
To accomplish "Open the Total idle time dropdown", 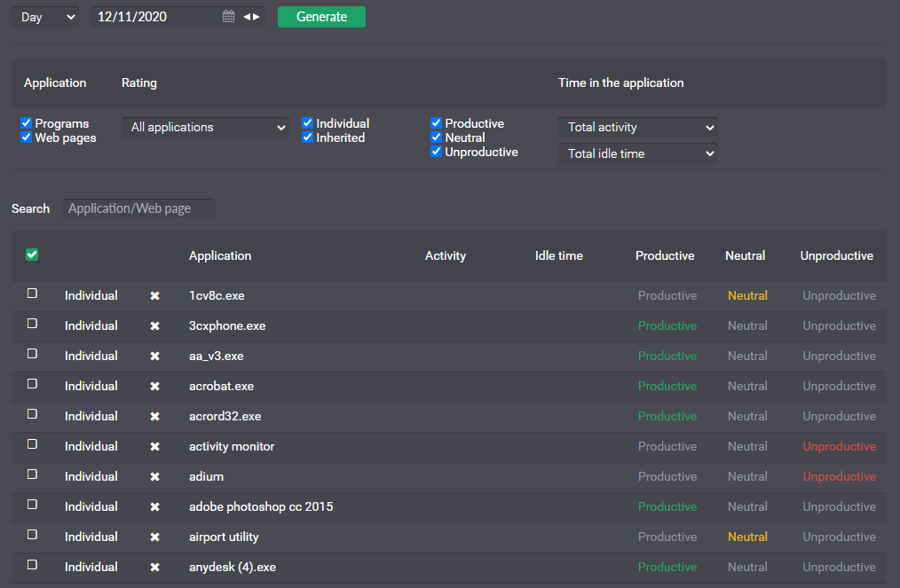I will pyautogui.click(x=637, y=153).
